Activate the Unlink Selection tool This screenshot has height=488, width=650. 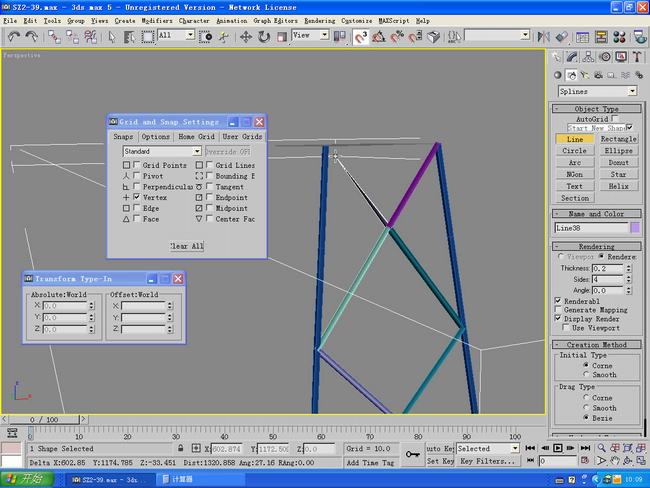point(72,37)
